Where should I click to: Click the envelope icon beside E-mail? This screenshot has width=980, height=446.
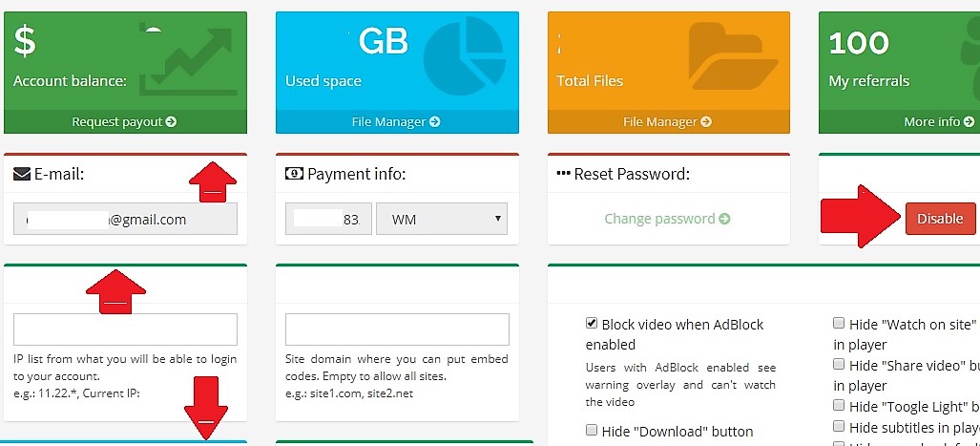coord(22,174)
